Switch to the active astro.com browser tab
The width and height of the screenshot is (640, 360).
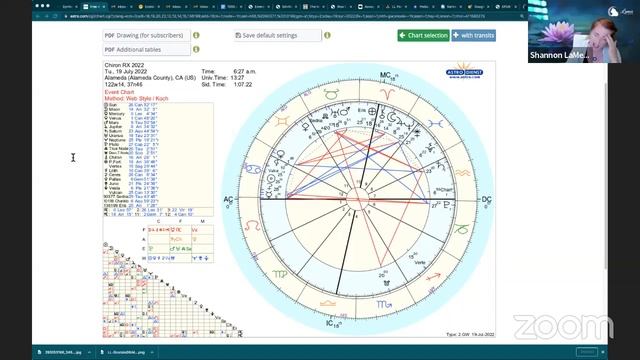click(x=94, y=7)
